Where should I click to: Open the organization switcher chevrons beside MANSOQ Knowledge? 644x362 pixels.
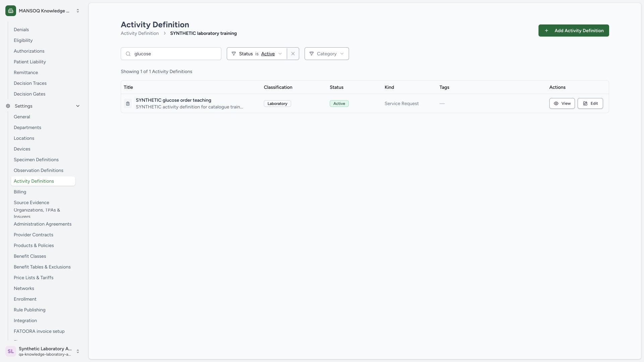pyautogui.click(x=78, y=11)
